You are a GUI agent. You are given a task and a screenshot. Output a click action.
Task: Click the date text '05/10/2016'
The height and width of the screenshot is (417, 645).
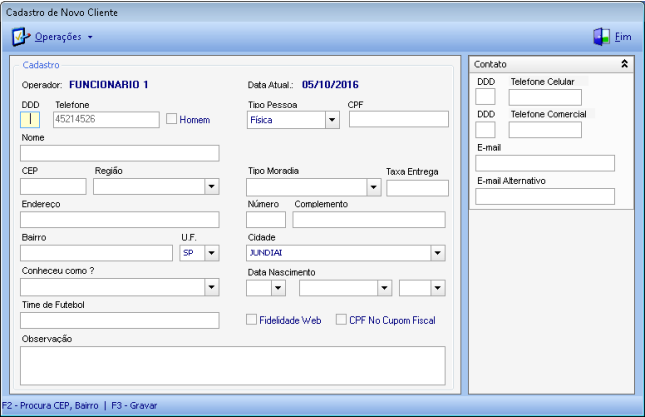point(330,85)
